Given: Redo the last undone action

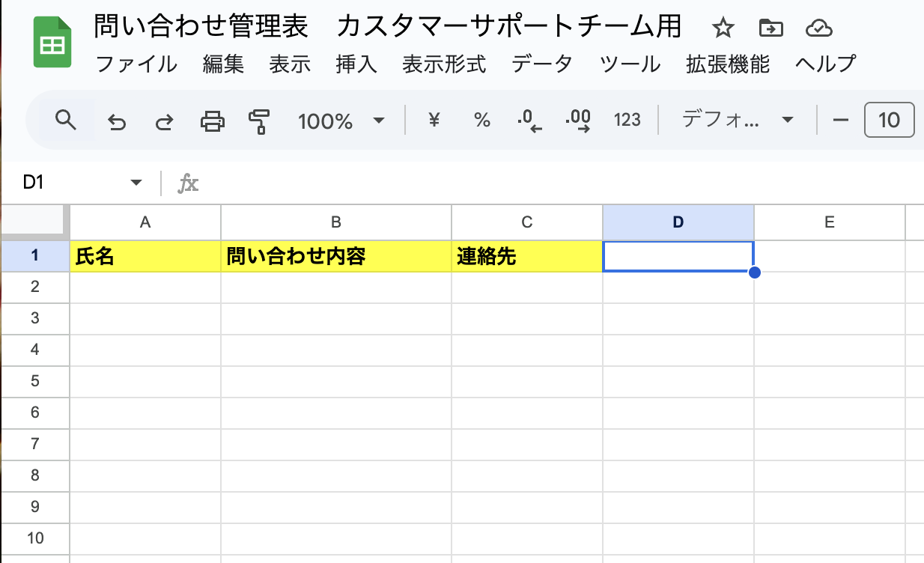Looking at the screenshot, I should pyautogui.click(x=164, y=121).
